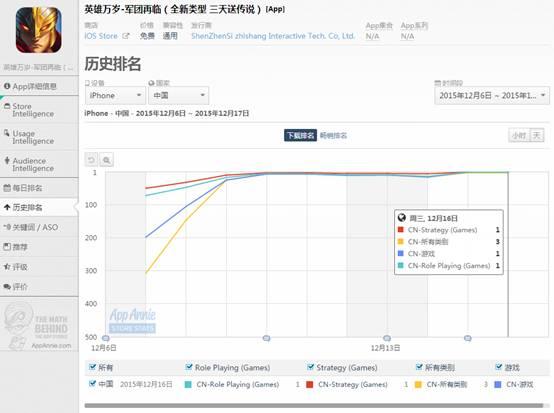The width and height of the screenshot is (554, 413).
Task: Click the timeline event marker near 12月13日
Action: 387,338
